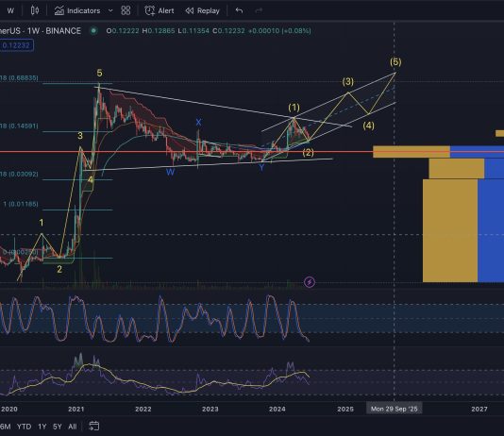Select the (3) wave label
The width and height of the screenshot is (504, 436).
click(347, 81)
